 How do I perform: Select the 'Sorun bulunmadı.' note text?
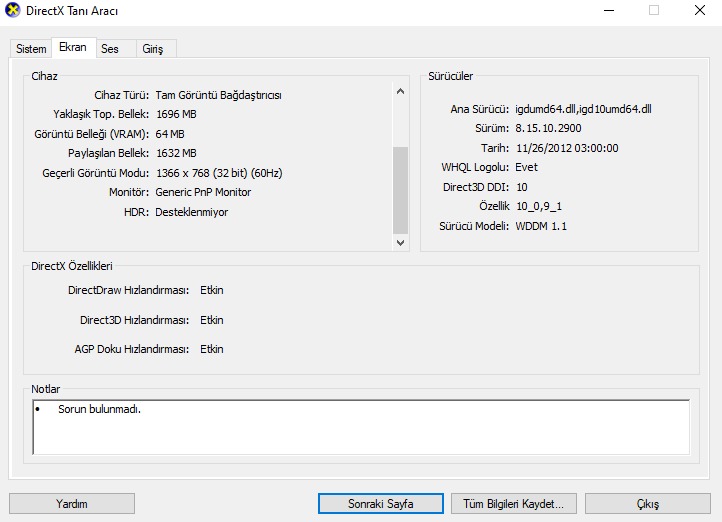[99, 409]
